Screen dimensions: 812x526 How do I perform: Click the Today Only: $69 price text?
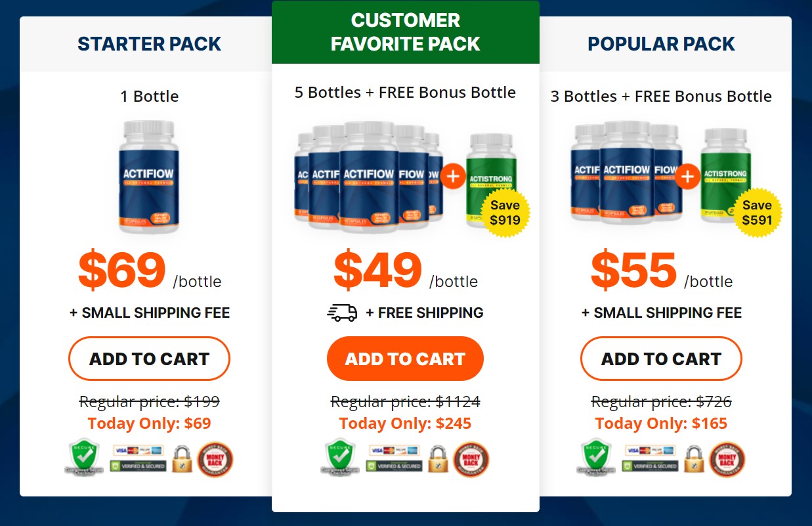149,424
